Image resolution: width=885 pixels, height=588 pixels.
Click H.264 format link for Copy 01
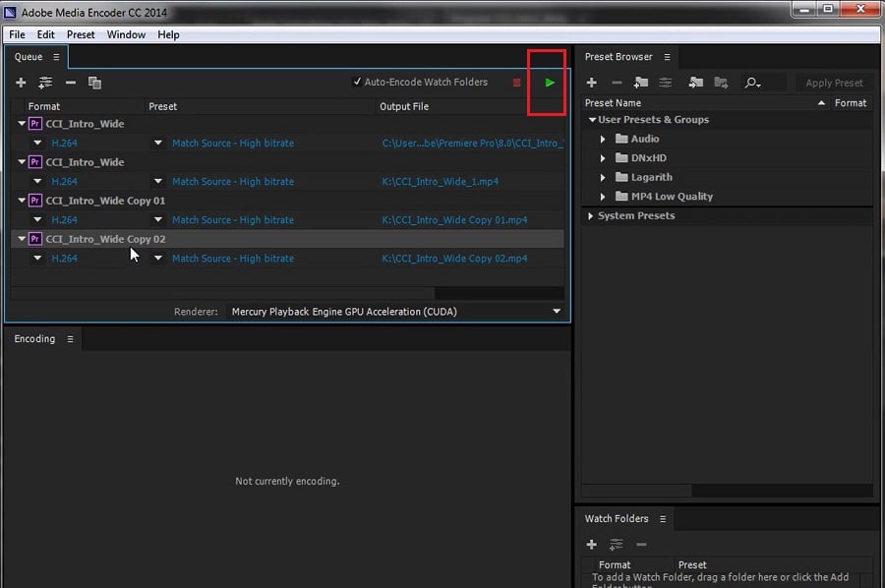[x=64, y=220]
